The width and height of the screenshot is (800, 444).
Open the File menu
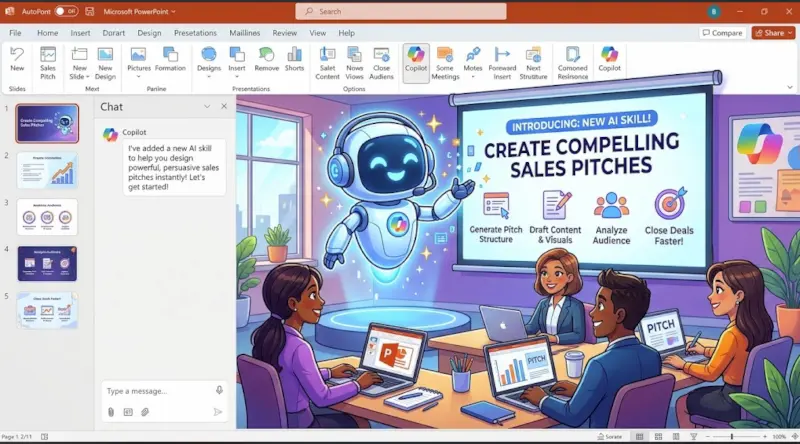point(15,33)
